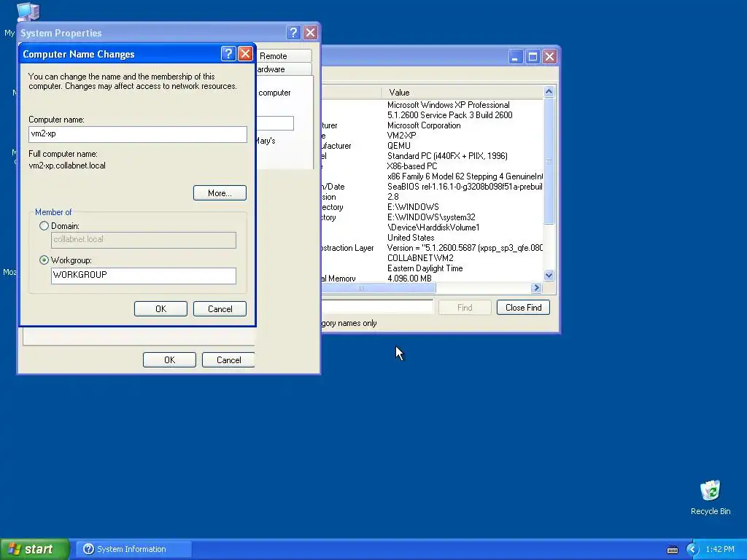Click the 1:42 PM clock in taskbar

point(720,549)
